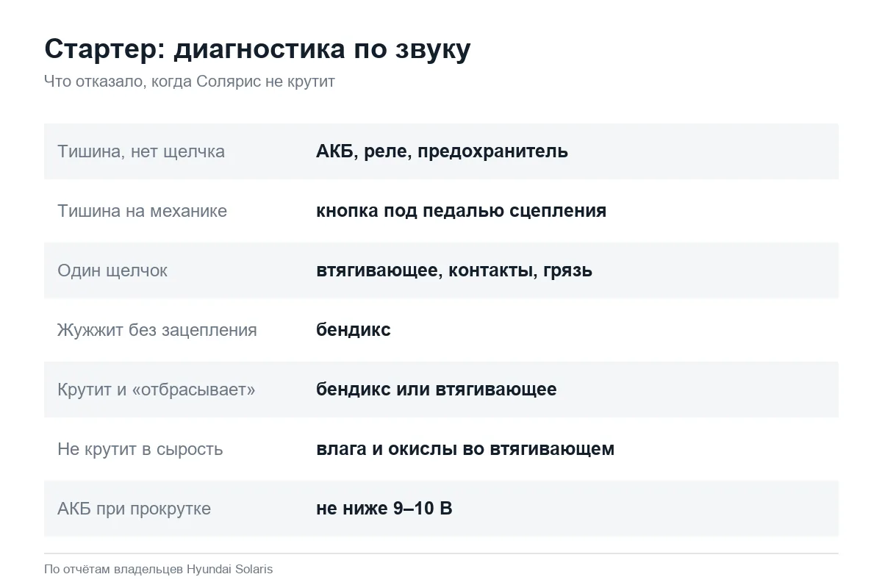Click the row label 'АКБ при прокрутке'
Viewport: 882px width, 588px height.
click(x=134, y=509)
